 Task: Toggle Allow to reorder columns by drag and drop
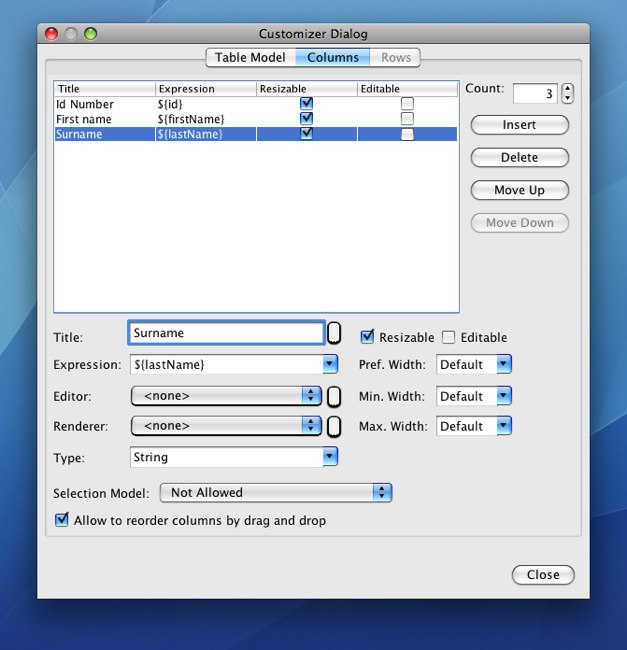[62, 520]
